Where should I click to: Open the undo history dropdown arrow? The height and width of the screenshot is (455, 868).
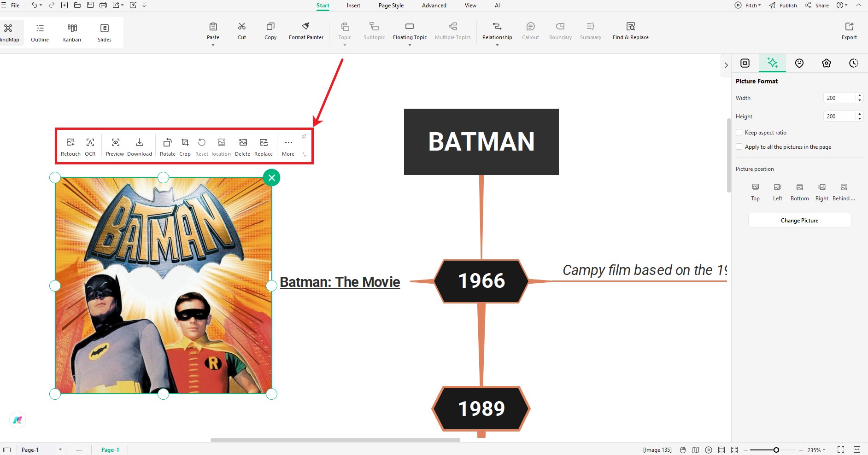click(x=41, y=5)
